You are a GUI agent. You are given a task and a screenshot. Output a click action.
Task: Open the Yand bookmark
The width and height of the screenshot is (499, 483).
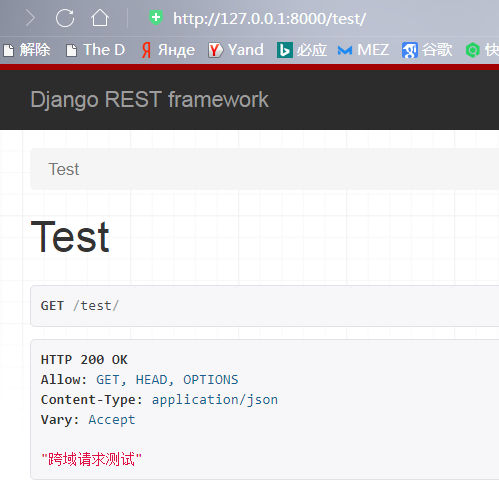pyautogui.click(x=236, y=50)
